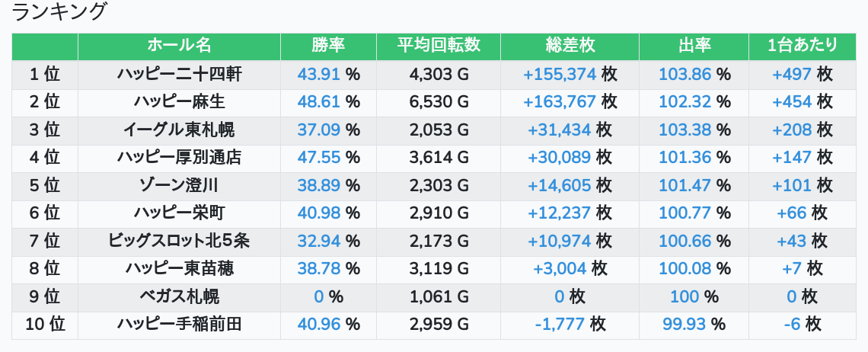Click the 43.91 win rate value
Viewport: 868px width, 352px height.
click(x=319, y=74)
